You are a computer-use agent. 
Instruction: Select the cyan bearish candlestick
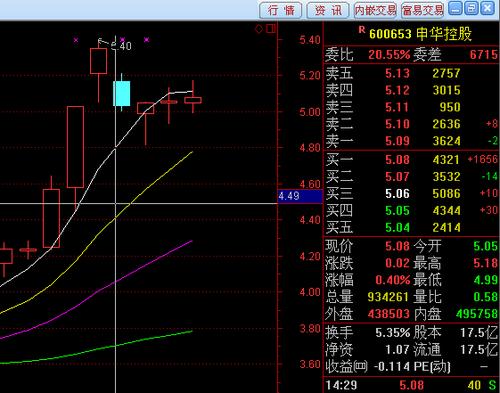122,93
